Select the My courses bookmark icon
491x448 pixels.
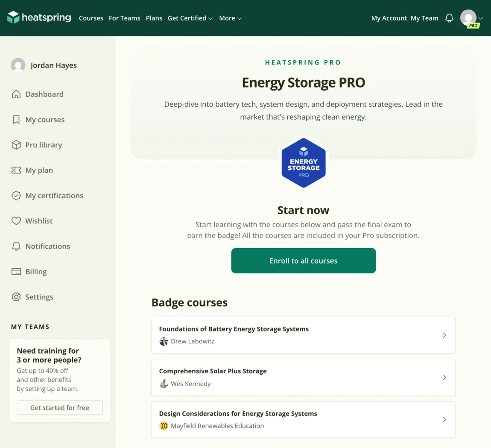pyautogui.click(x=16, y=119)
